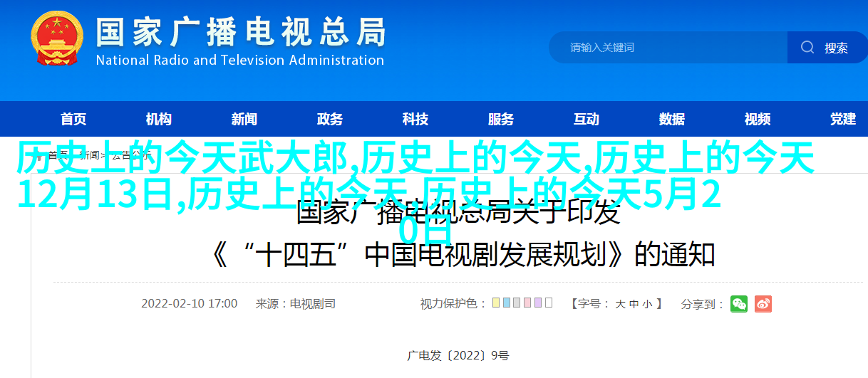
Task: Click the 视力保护色 label
Action: point(452,304)
